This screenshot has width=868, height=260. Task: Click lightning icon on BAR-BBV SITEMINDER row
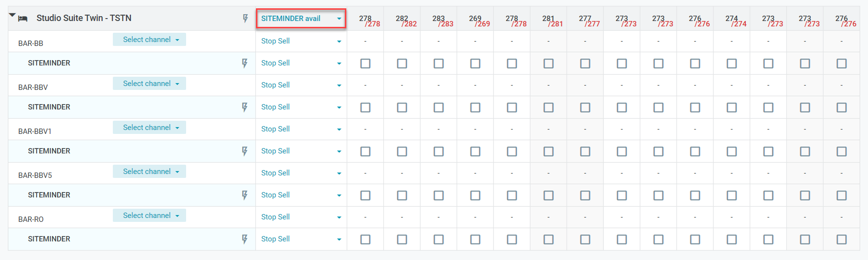(x=245, y=107)
